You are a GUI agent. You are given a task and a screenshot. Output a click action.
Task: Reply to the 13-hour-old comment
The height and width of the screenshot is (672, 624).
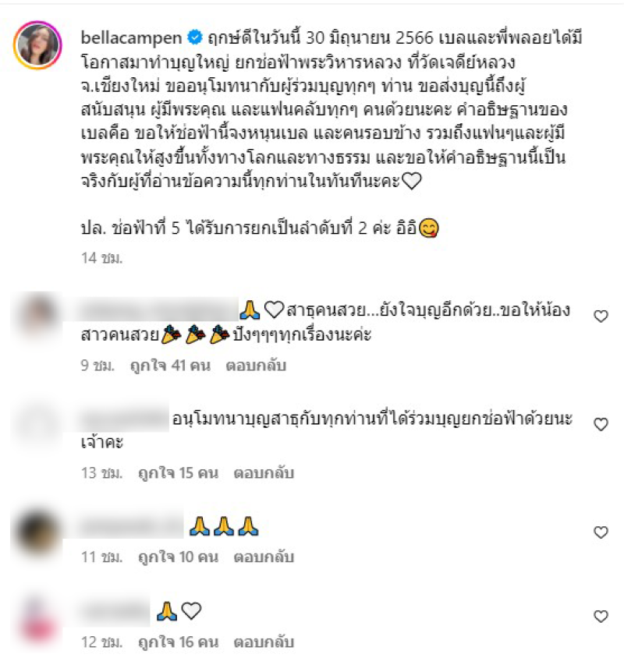(x=264, y=473)
